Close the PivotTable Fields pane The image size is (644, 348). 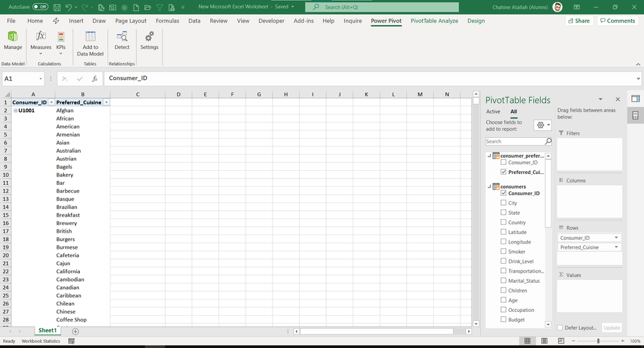618,99
